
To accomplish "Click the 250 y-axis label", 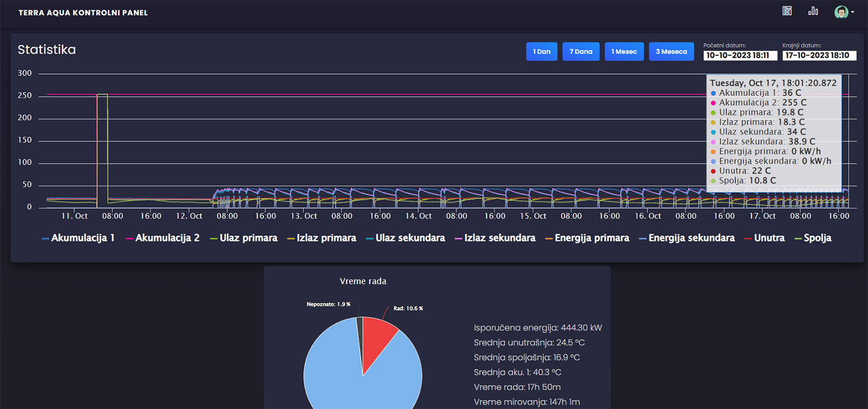I will coord(25,95).
